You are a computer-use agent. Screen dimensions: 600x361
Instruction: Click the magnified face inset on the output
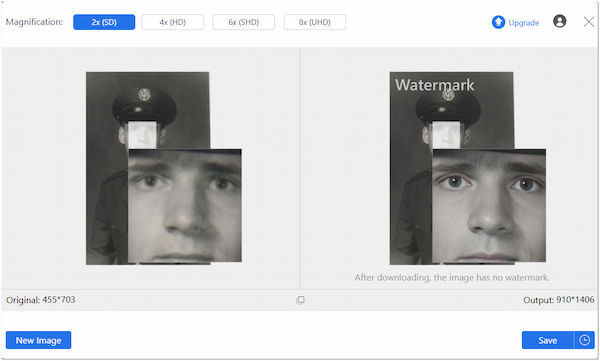(489, 206)
